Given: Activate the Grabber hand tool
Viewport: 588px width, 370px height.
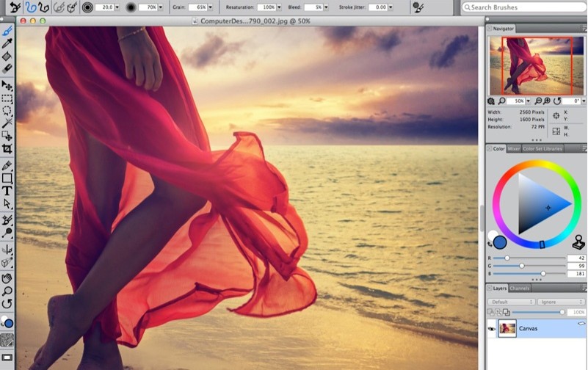Looking at the screenshot, I should [x=7, y=278].
